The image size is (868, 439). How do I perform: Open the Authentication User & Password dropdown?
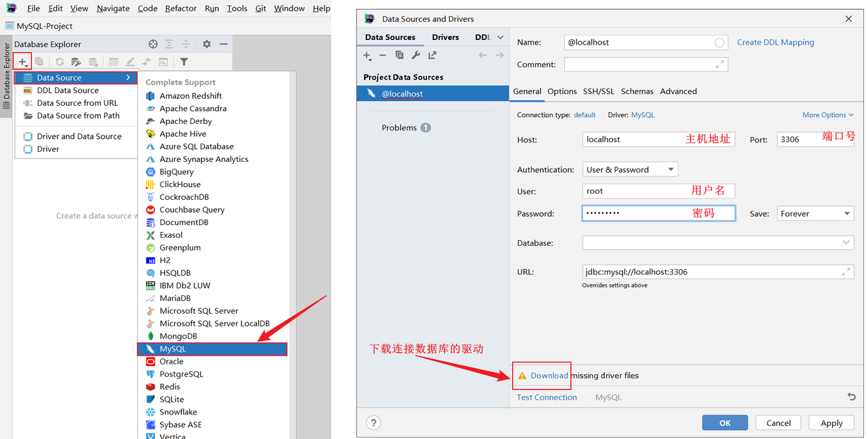(x=630, y=169)
